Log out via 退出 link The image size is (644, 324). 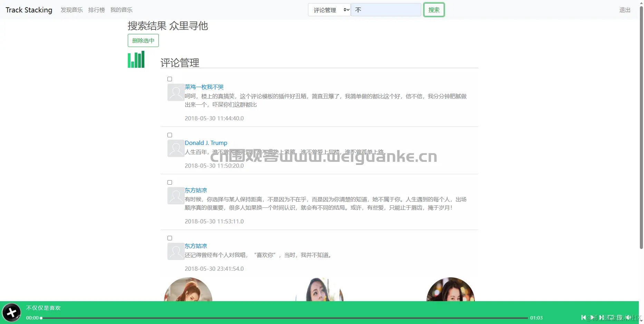(x=625, y=10)
